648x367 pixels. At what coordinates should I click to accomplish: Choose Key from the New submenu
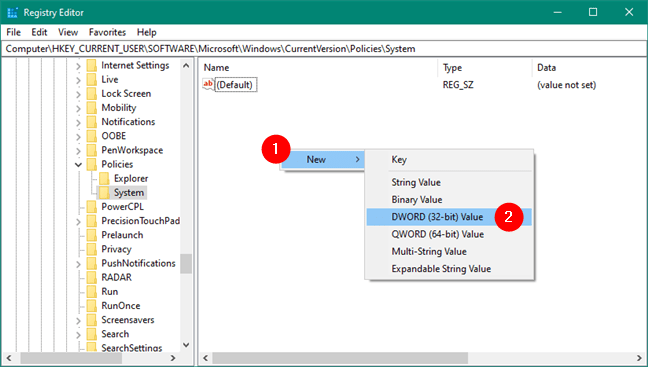(x=449, y=160)
